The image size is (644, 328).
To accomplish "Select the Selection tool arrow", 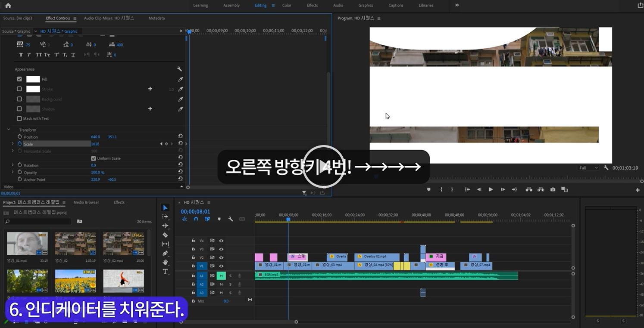I will pyautogui.click(x=165, y=208).
